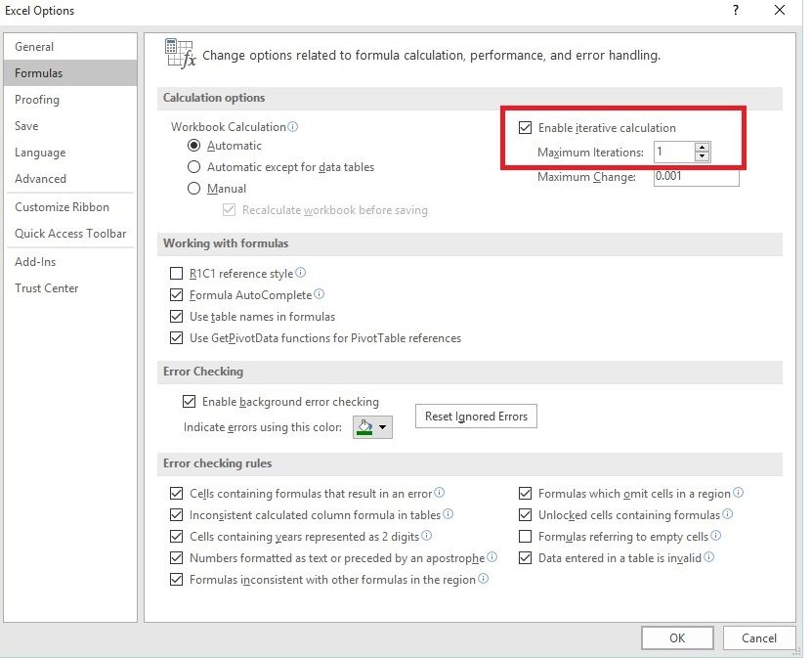
Task: Toggle Inconsistent calculated column formula in tables
Action: 177,514
